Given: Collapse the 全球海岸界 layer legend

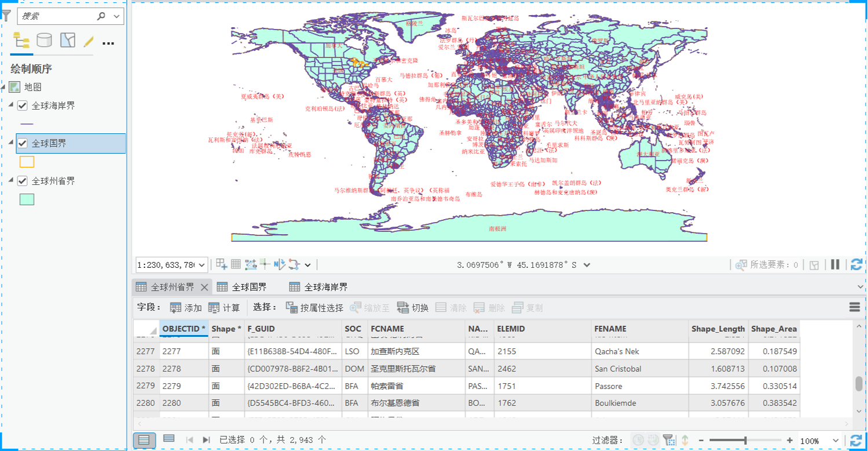Looking at the screenshot, I should 12,106.
